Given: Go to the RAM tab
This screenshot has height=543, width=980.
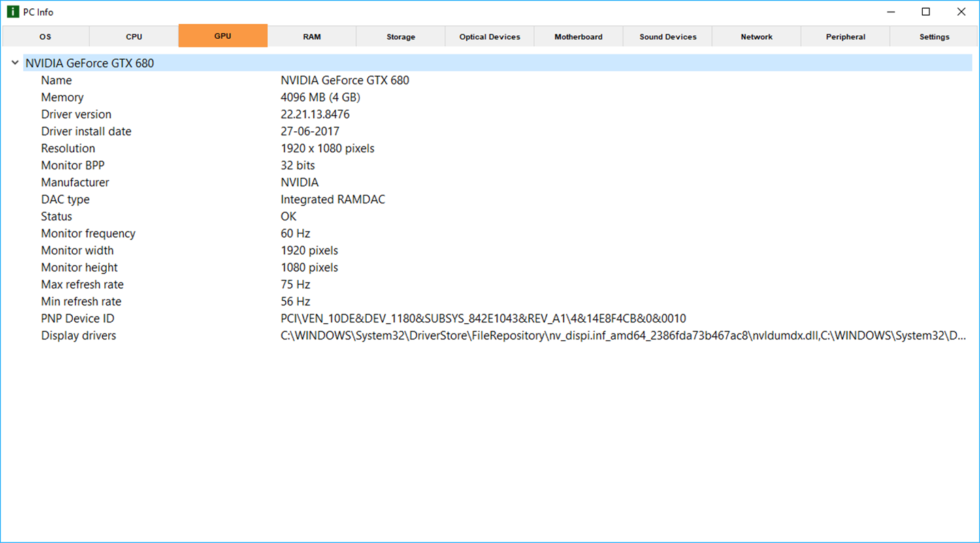Looking at the screenshot, I should point(312,36).
